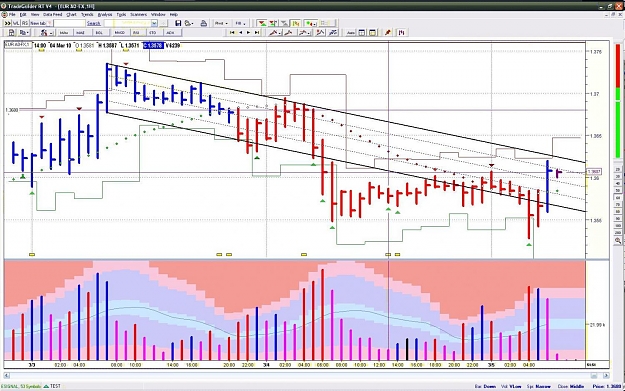Select the channel lines drawing tool
The image size is (625, 391).
(x=304, y=33)
